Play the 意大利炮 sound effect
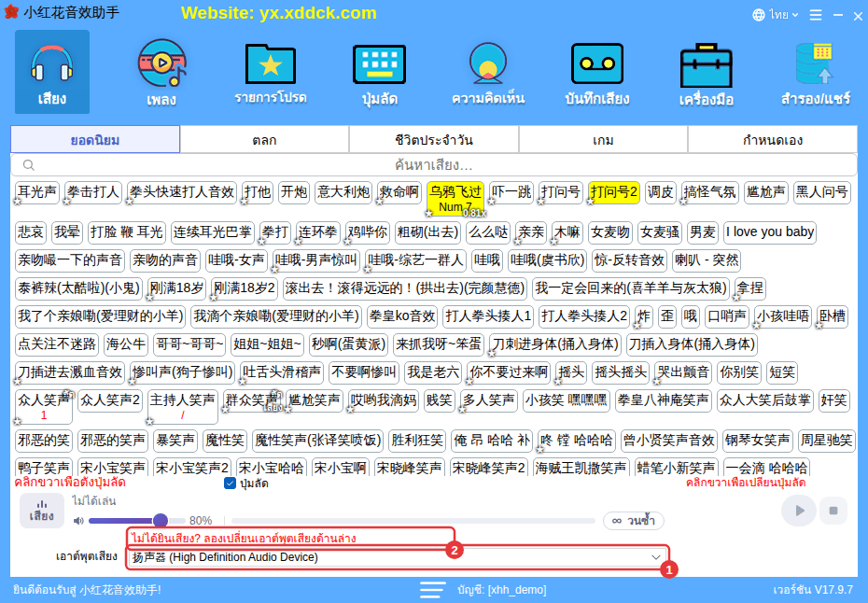Screen dimensions: 868x603 (x=343, y=192)
